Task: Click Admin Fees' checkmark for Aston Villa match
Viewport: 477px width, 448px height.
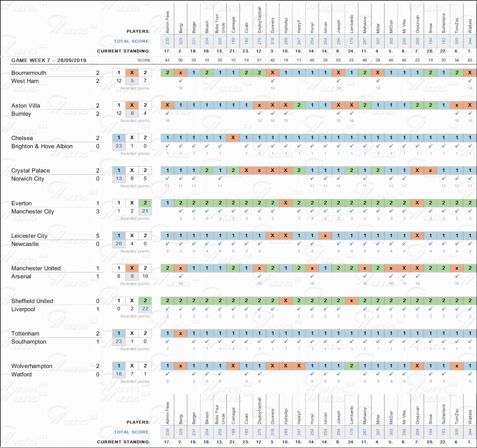Action: coord(167,113)
